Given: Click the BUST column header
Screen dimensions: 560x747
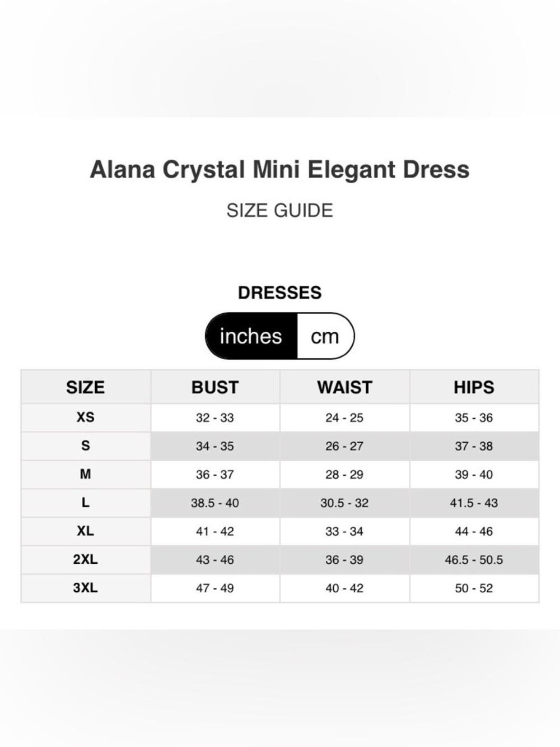Looking at the screenshot, I should point(215,387).
